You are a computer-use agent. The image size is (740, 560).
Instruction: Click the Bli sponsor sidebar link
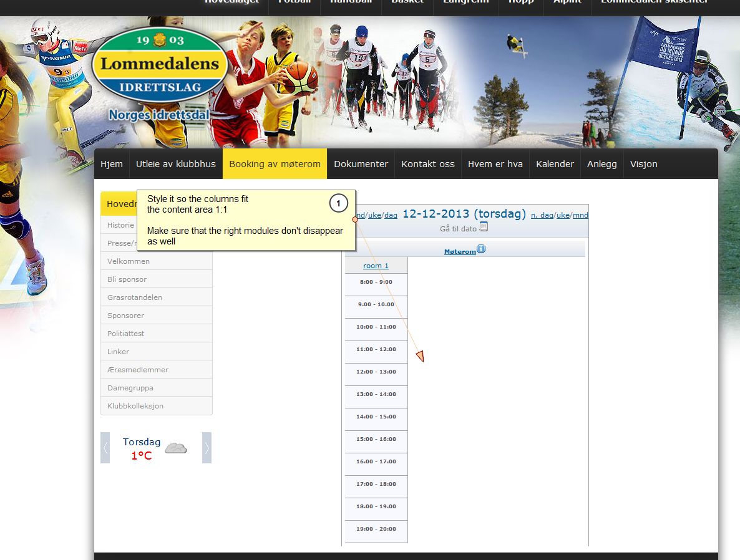click(x=156, y=279)
